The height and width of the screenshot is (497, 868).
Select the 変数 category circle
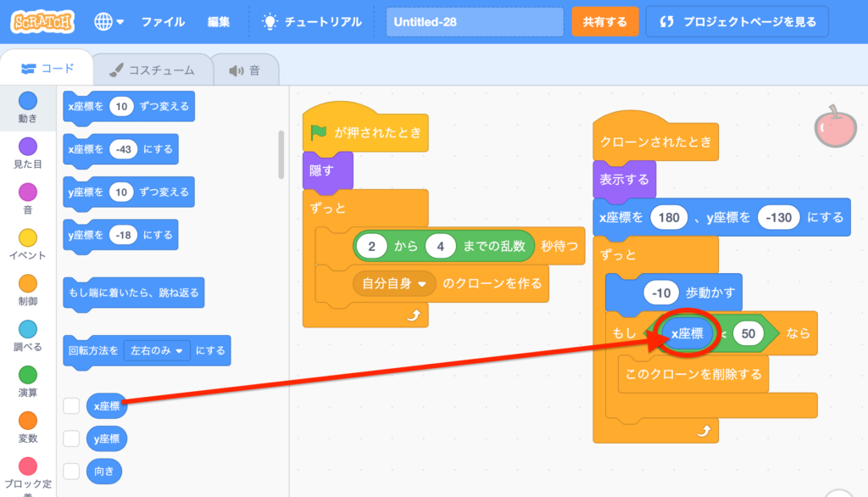[28, 421]
